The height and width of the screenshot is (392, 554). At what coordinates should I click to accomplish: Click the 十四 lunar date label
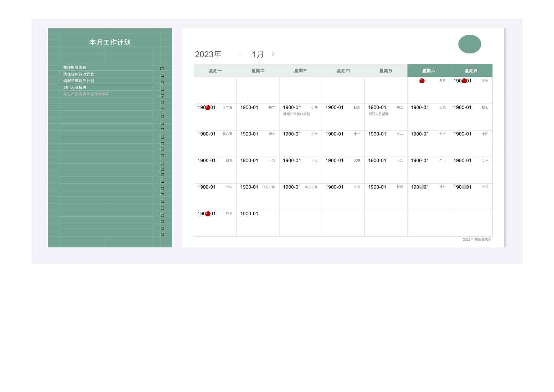pos(485,134)
